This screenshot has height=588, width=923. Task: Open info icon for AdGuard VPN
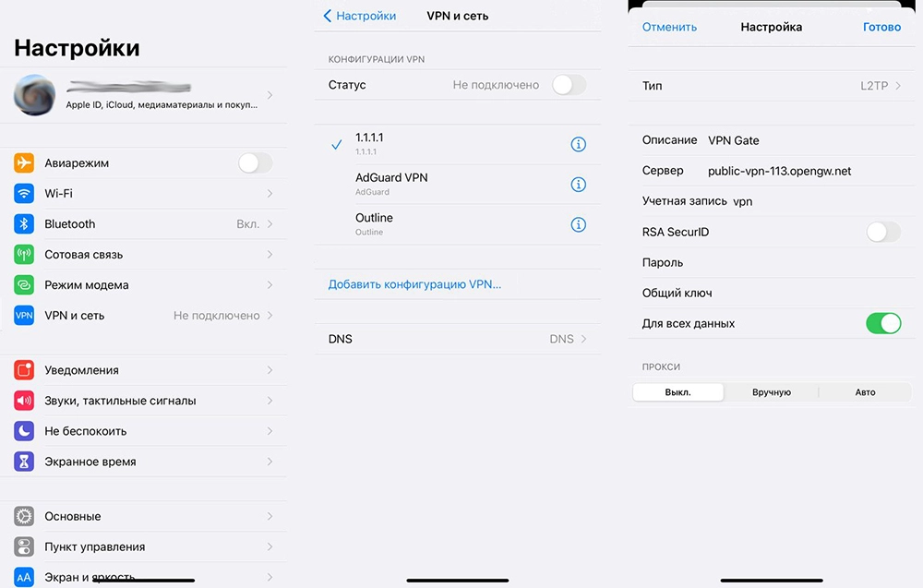tap(579, 185)
